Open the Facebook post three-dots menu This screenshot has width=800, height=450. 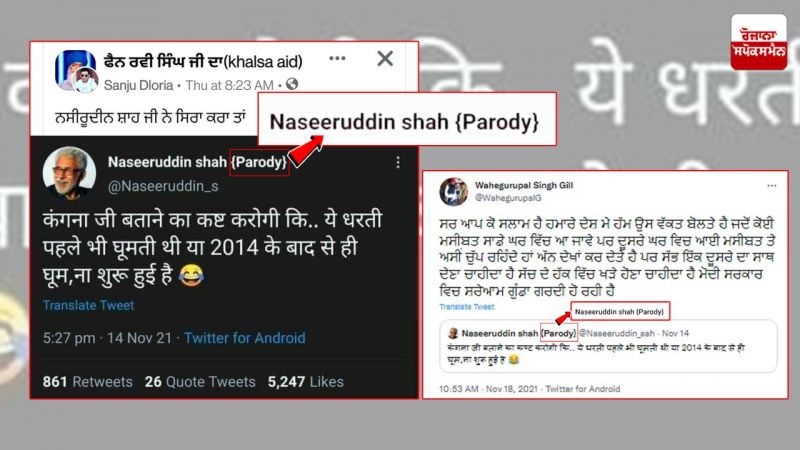click(337, 59)
